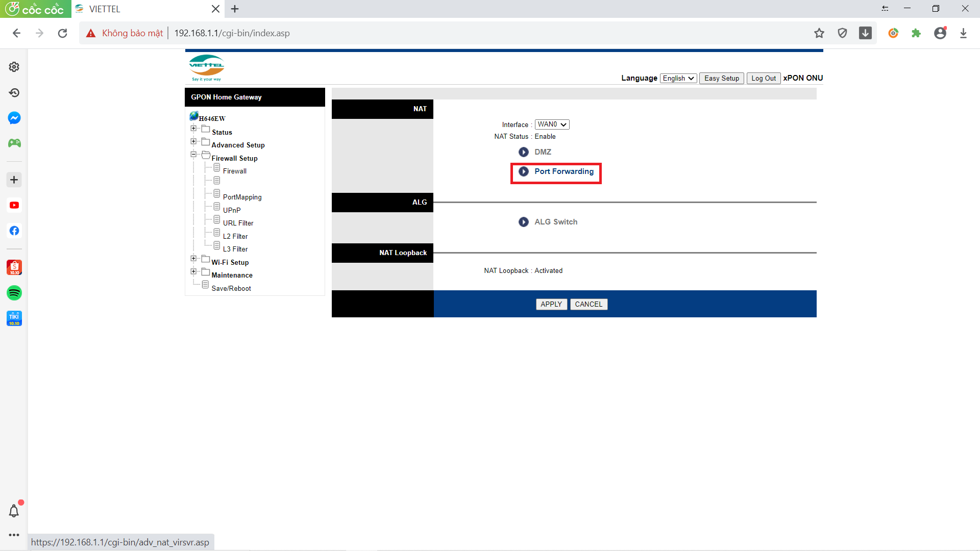The height and width of the screenshot is (551, 980).
Task: Bookmark this page with the star icon
Action: (819, 33)
